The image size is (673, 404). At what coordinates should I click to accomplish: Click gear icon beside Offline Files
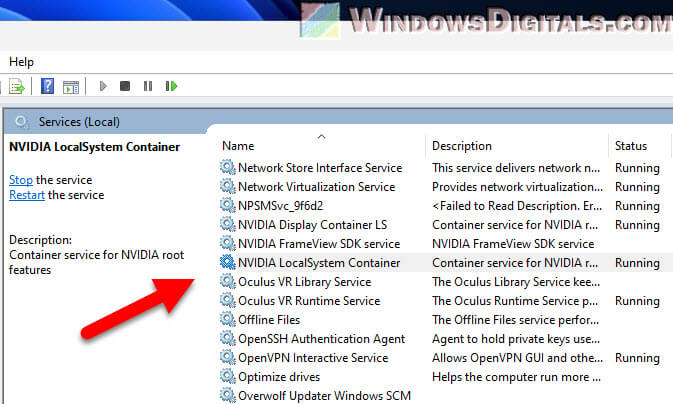pos(227,319)
